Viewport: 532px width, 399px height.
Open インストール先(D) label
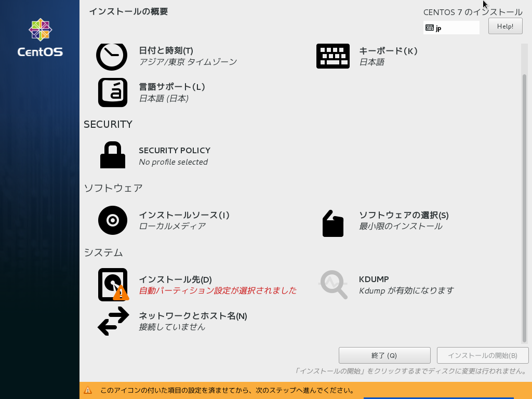pos(176,280)
